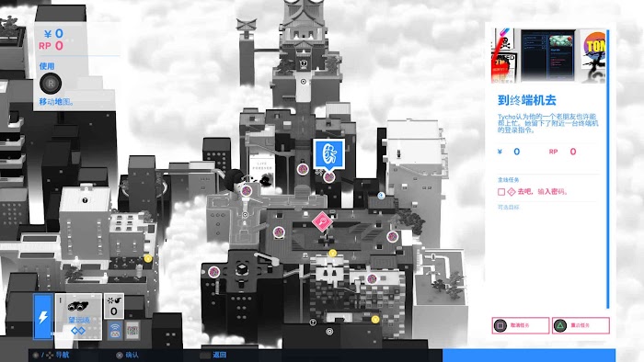
Task: Click the 返回 back prompt in bottom bar
Action: point(220,355)
